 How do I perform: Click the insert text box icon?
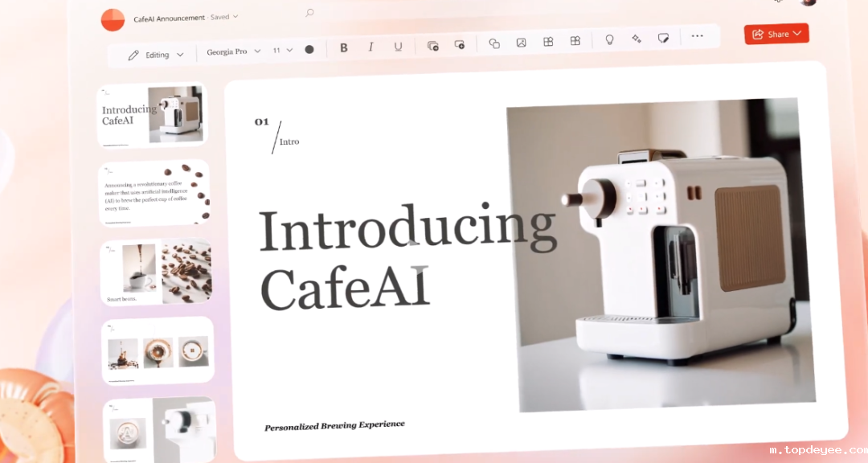(460, 44)
